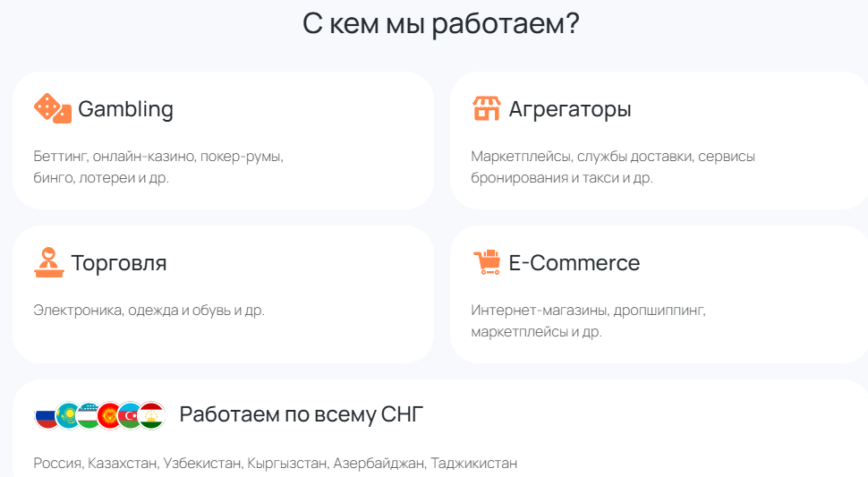868x477 pixels.
Task: Click the Gambling card title
Action: click(125, 109)
